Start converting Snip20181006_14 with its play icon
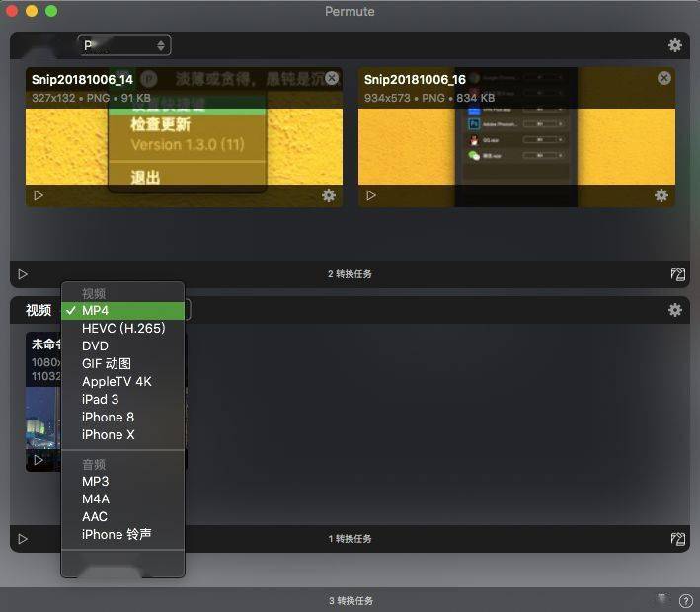This screenshot has height=612, width=700. [x=39, y=195]
